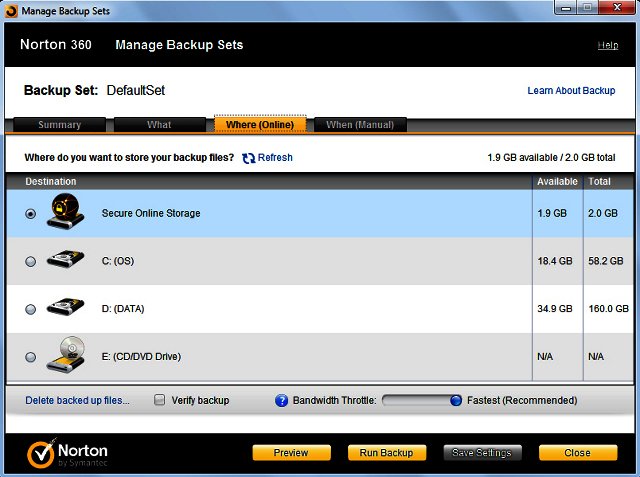
Task: Click the 58.2 GB total value
Action: pos(606,261)
